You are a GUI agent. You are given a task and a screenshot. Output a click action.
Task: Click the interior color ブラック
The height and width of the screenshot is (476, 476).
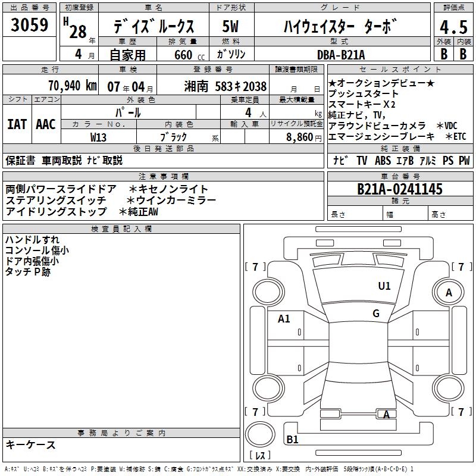click(173, 137)
